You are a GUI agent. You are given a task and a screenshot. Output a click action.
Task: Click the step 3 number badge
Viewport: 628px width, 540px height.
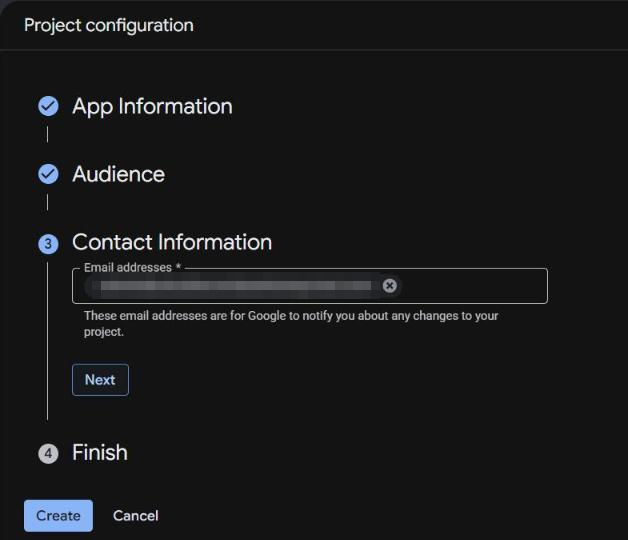pyautogui.click(x=48, y=244)
